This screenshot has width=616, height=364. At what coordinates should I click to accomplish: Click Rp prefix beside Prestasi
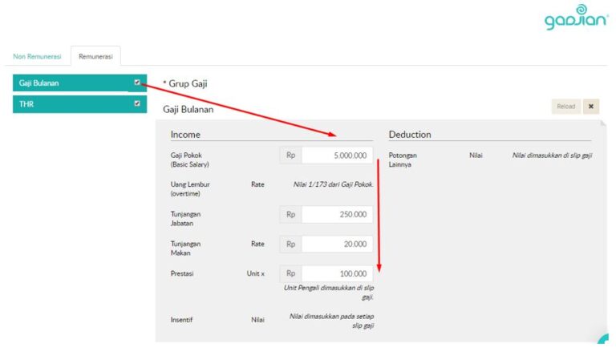[x=290, y=273]
